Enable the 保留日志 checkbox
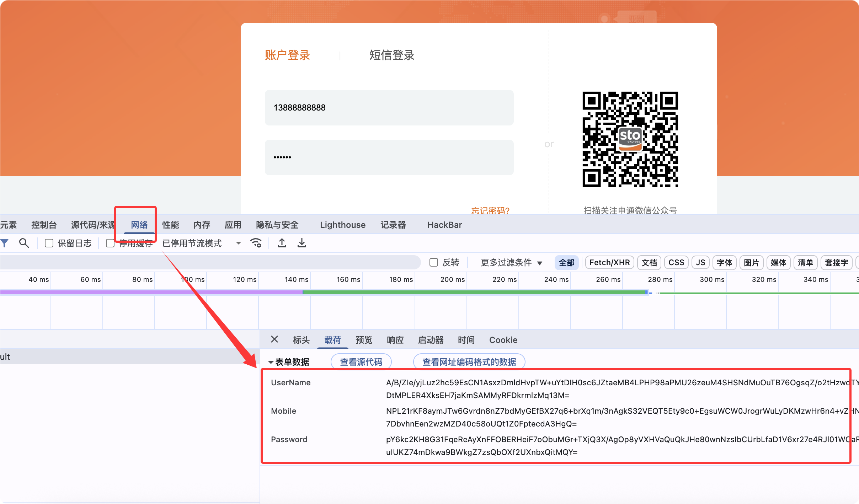 pyautogui.click(x=49, y=243)
